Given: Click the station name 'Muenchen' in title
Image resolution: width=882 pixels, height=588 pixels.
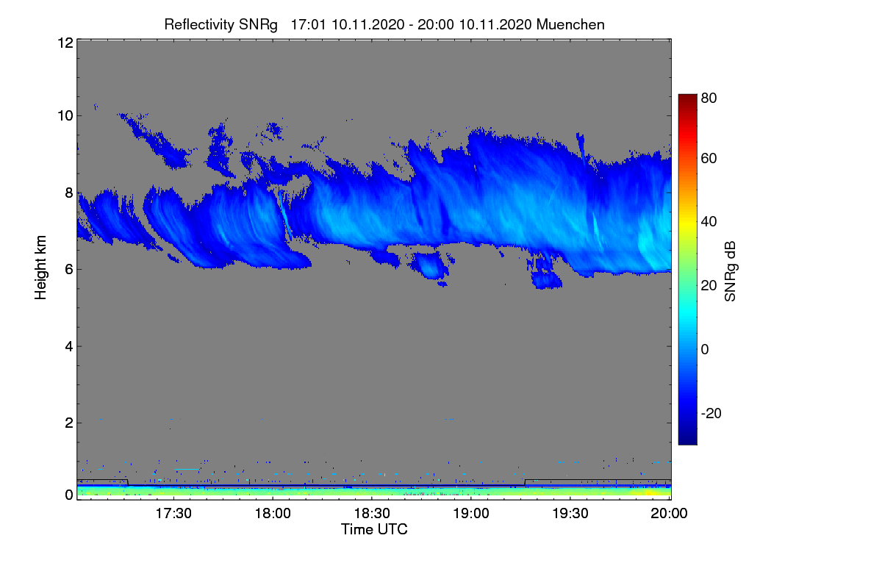Looking at the screenshot, I should 570,24.
